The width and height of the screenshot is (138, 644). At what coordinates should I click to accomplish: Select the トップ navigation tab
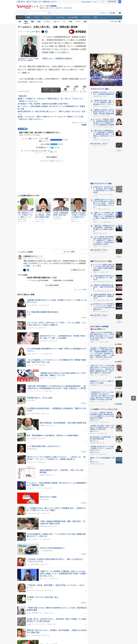coord(20,17)
